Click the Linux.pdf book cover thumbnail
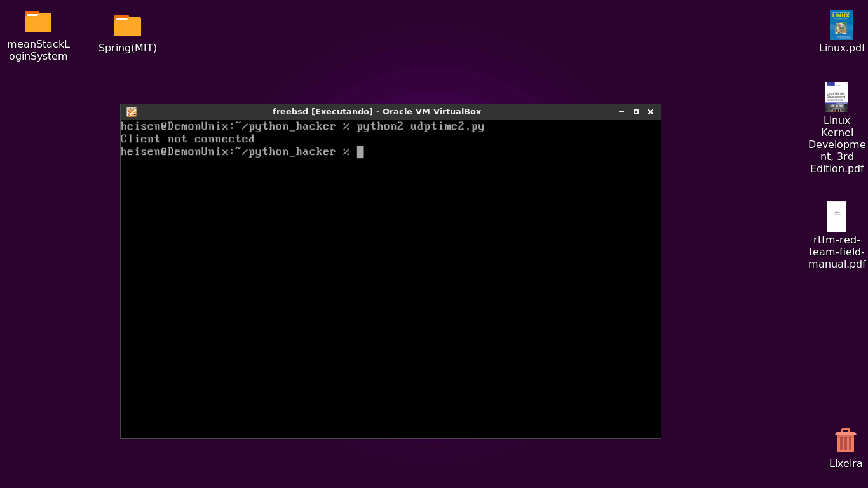The height and width of the screenshot is (488, 868). [x=841, y=25]
